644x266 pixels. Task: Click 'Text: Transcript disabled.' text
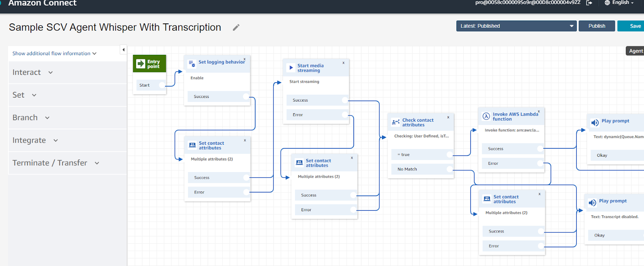615,217
